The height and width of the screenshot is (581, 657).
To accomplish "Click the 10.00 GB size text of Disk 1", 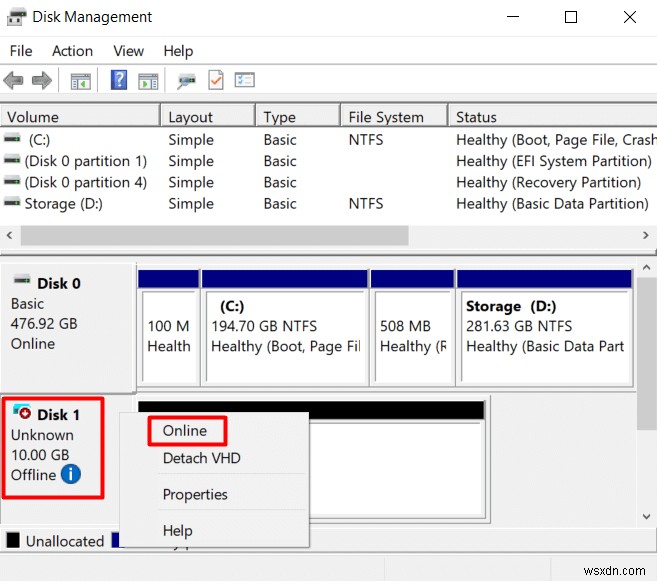I will [40, 455].
